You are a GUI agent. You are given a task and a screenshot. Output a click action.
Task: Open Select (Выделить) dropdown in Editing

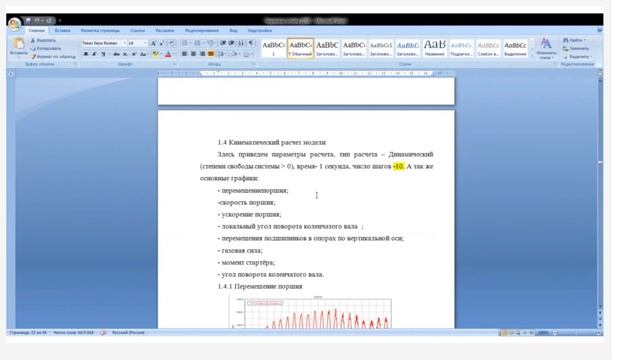click(578, 57)
